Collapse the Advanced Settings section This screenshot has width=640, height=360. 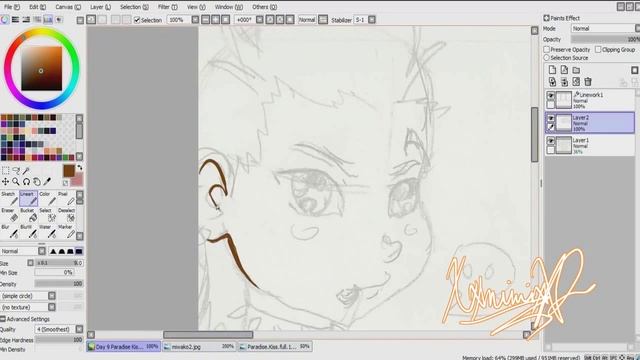(3, 319)
